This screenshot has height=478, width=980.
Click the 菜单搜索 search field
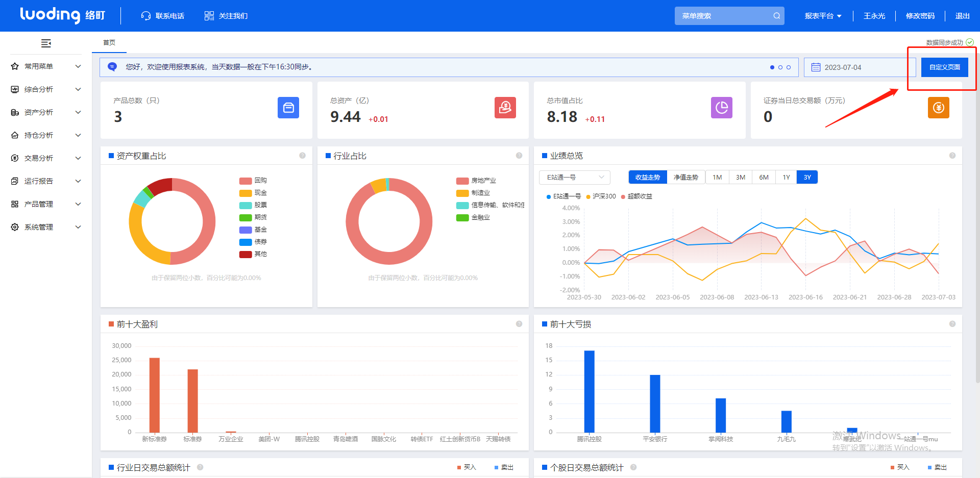pyautogui.click(x=729, y=16)
